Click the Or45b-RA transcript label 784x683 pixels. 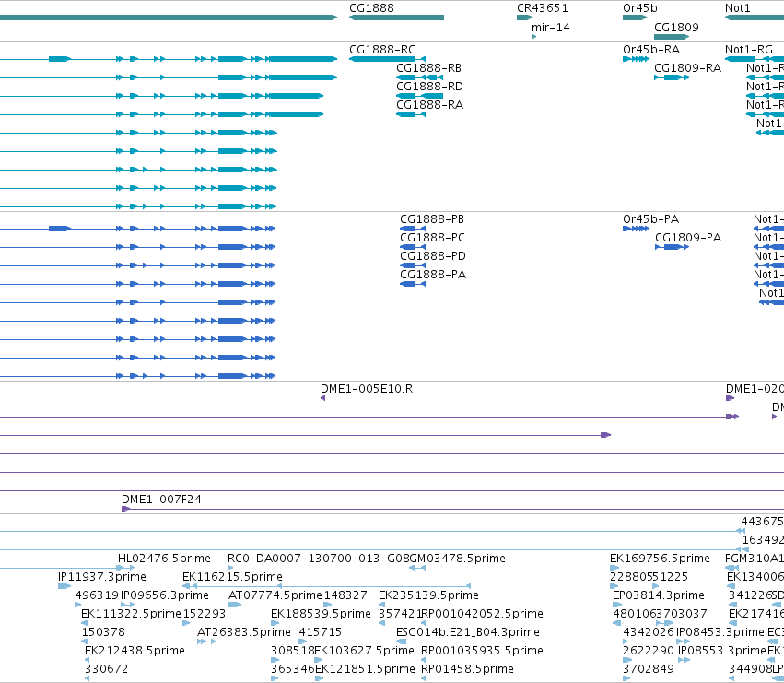(x=651, y=50)
